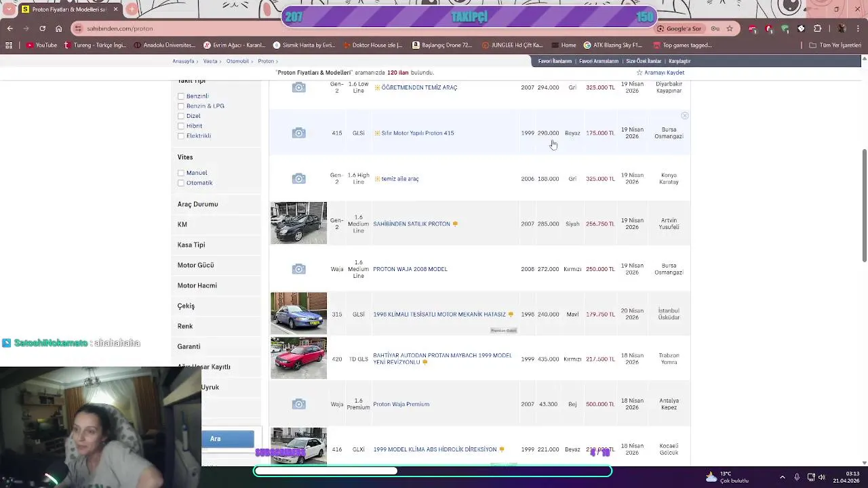
Task: Open 1998 KLİMALI TESİSATLI listing link
Action: pyautogui.click(x=439, y=314)
